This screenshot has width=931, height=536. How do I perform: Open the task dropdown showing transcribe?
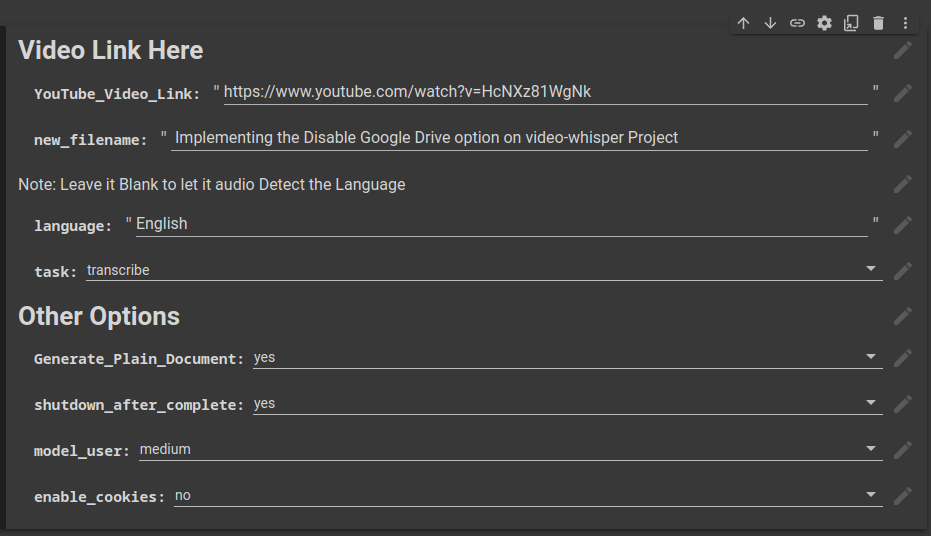tap(484, 270)
